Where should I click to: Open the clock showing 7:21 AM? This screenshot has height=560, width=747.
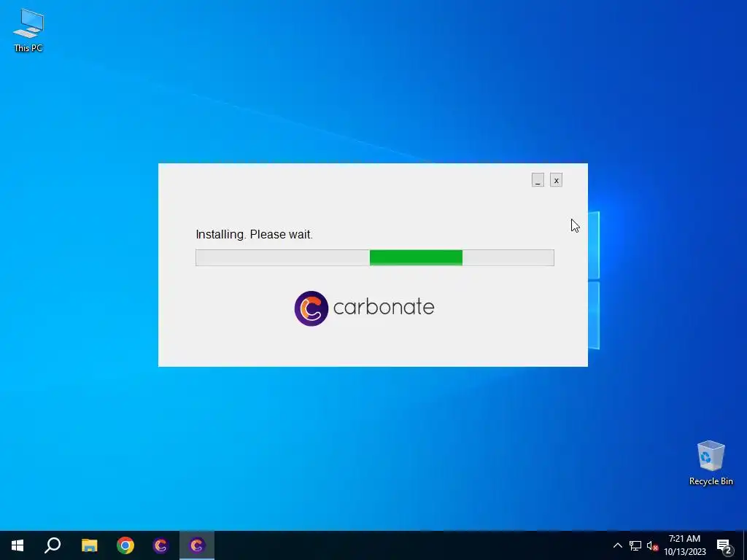[685, 545]
